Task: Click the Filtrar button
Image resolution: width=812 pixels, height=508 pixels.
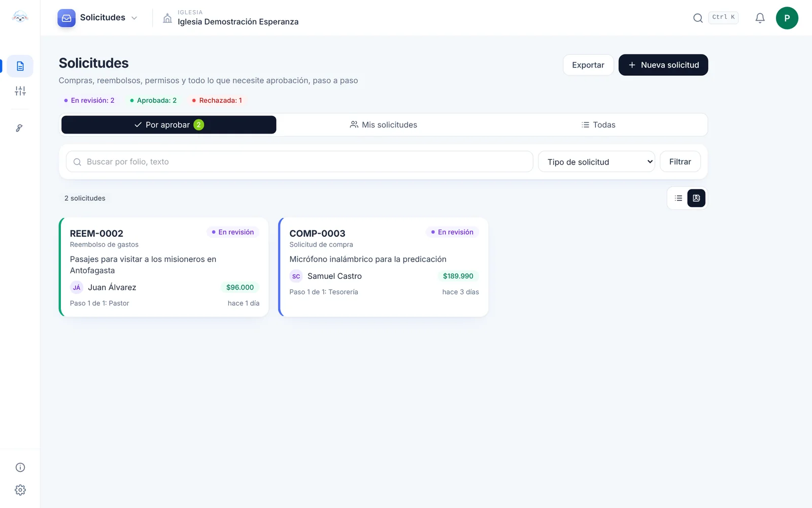Action: [x=680, y=162]
